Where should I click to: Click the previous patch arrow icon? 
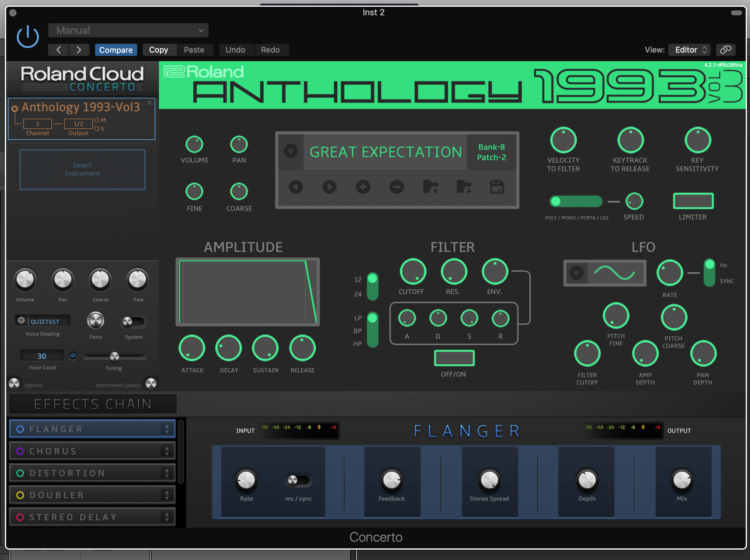point(296,187)
